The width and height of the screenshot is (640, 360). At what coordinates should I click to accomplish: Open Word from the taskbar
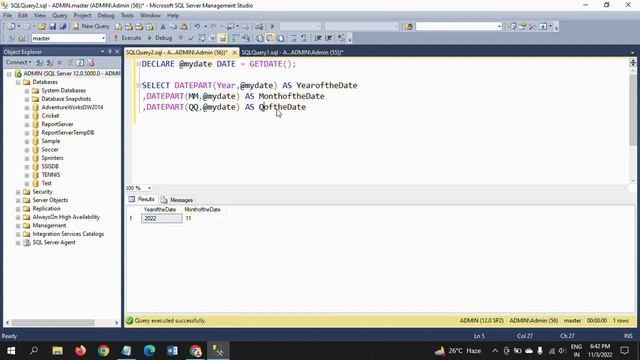pyautogui.click(x=172, y=351)
